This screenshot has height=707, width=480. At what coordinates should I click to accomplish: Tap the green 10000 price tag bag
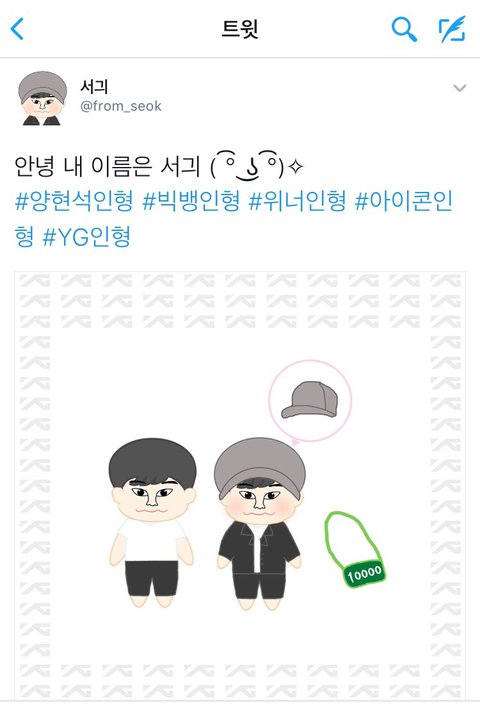[x=355, y=550]
